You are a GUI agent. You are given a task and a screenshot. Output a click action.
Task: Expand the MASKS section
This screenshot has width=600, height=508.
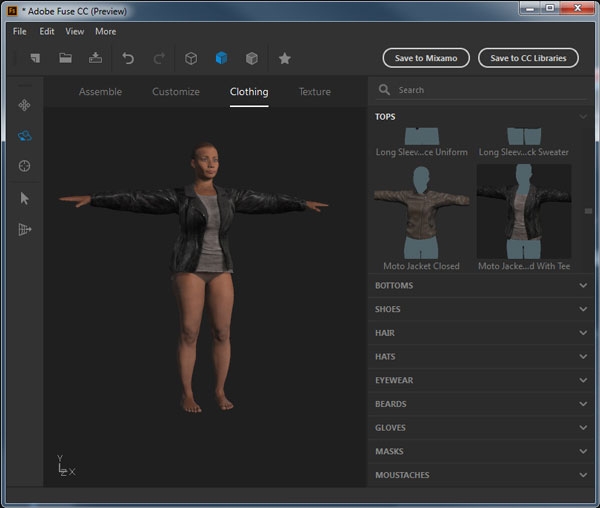pyautogui.click(x=481, y=451)
